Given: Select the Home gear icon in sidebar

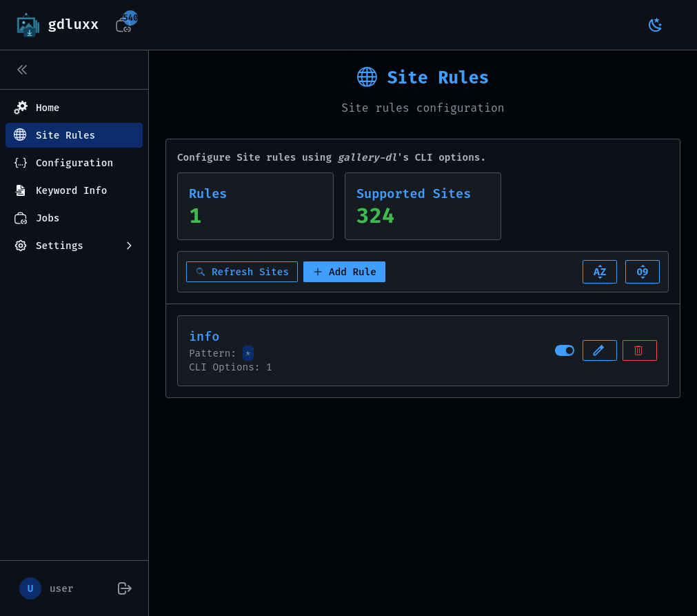Looking at the screenshot, I should 21,107.
